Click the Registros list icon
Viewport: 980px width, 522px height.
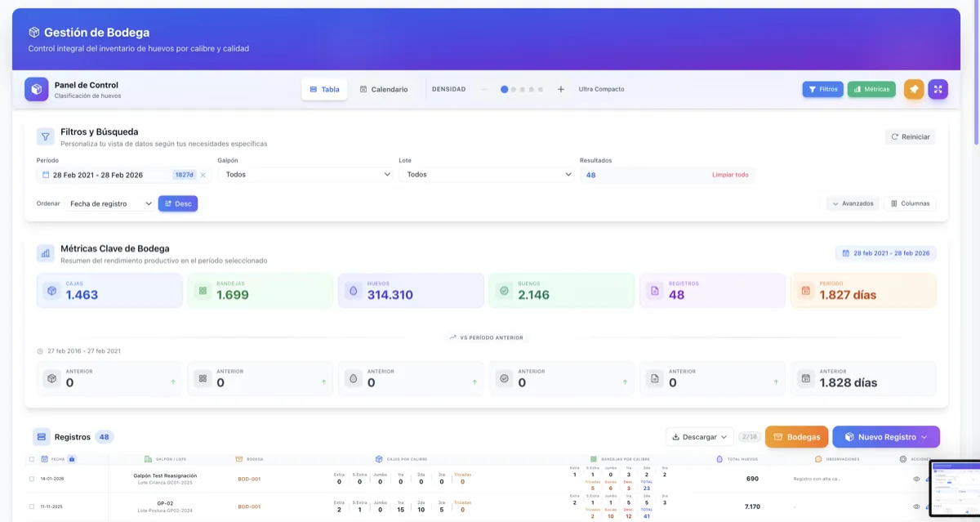tap(41, 437)
